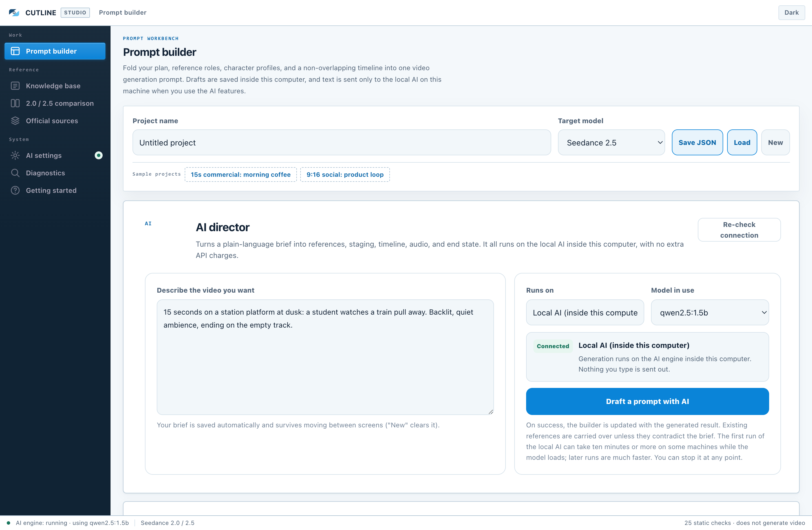
Task: Click the Project name input field
Action: point(341,143)
